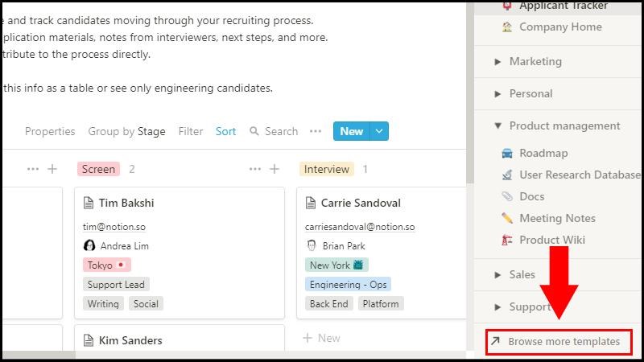The height and width of the screenshot is (362, 644).
Task: Click the Roadmap car icon
Action: [x=507, y=153]
